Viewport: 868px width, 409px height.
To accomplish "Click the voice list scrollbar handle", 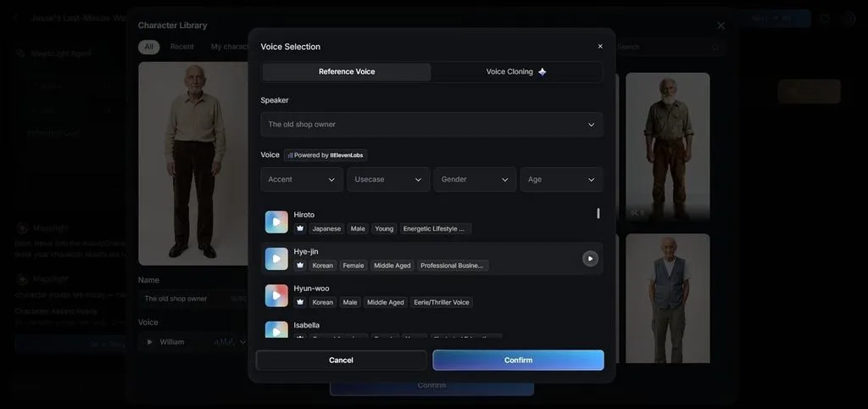I will 598,213.
